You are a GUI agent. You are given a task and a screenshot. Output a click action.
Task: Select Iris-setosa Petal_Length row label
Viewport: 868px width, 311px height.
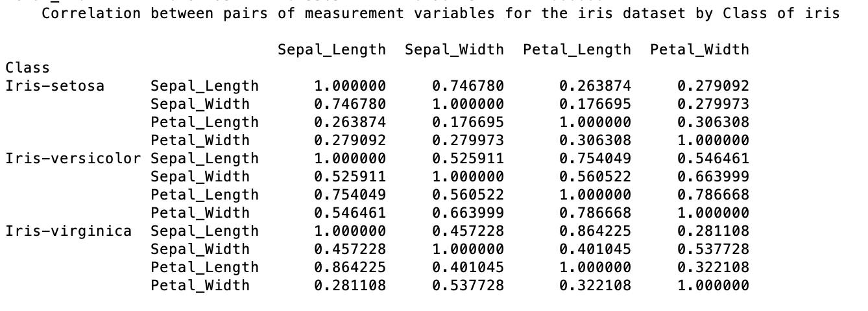(x=205, y=122)
